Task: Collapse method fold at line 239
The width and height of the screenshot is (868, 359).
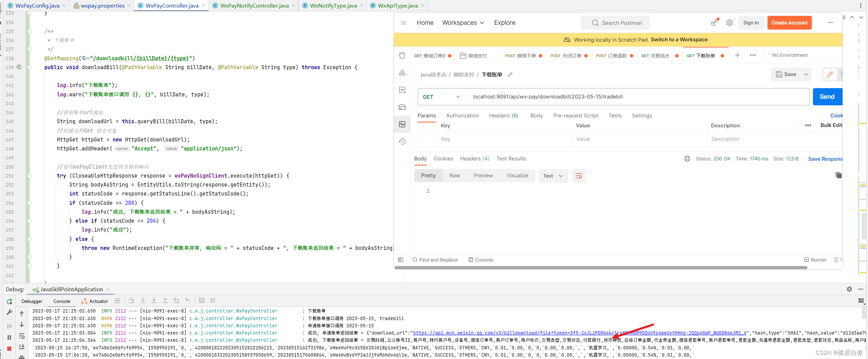Action: point(30,67)
